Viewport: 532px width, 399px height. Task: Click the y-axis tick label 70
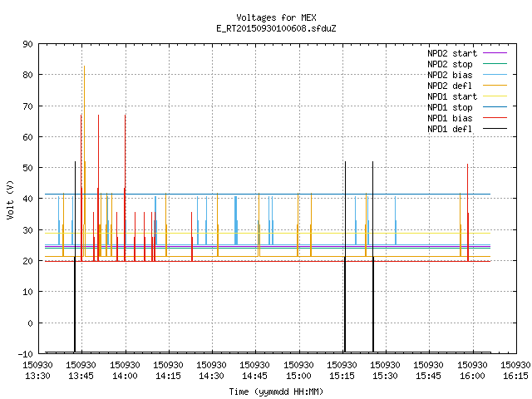[27, 106]
